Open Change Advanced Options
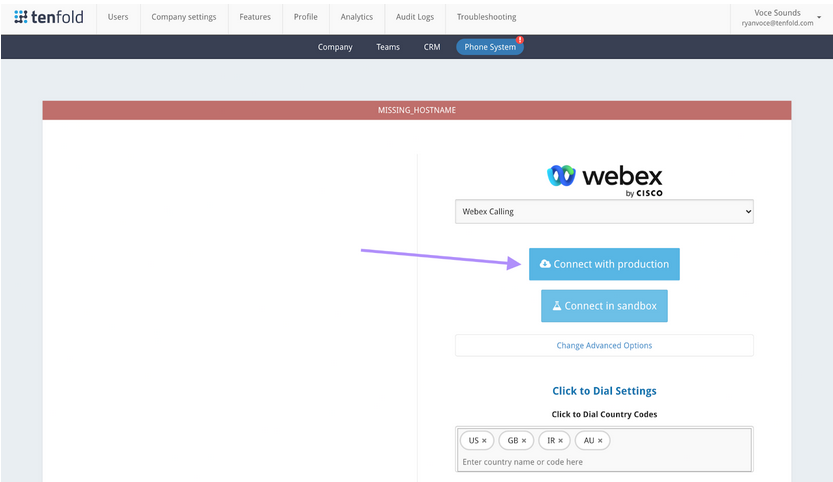833x482 pixels. coord(604,345)
